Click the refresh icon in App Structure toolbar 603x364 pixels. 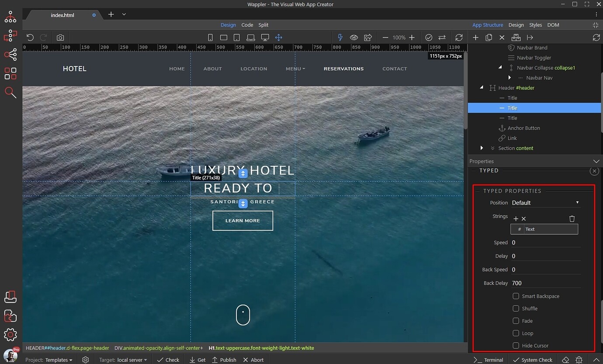596,38
